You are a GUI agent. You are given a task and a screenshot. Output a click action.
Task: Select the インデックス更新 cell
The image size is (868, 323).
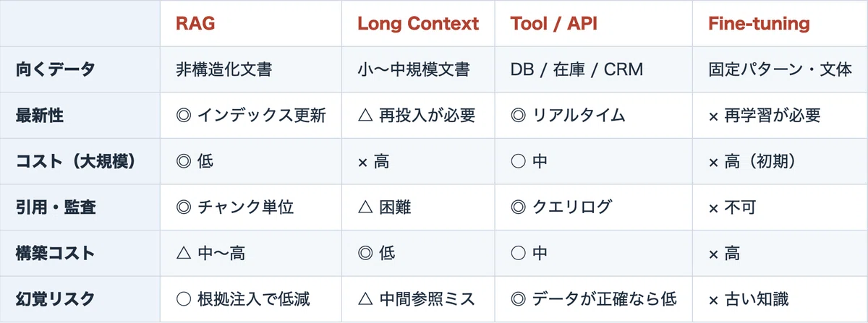251,116
